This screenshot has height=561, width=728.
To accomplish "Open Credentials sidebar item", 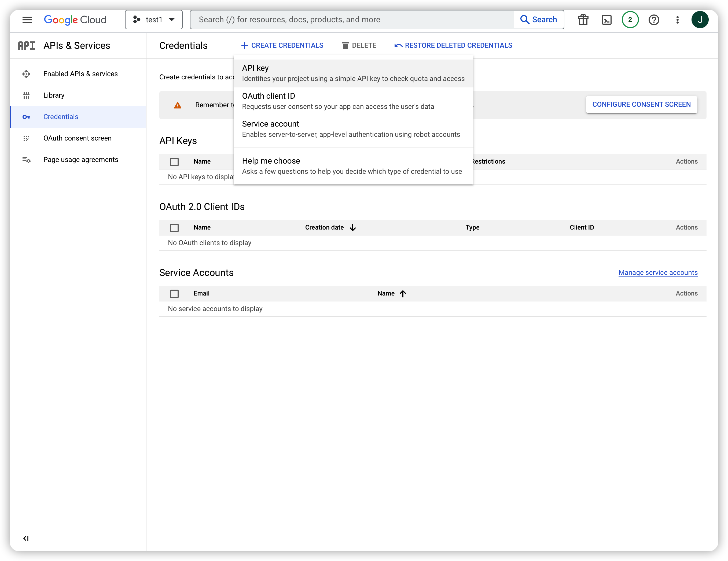I will coord(78,117).
